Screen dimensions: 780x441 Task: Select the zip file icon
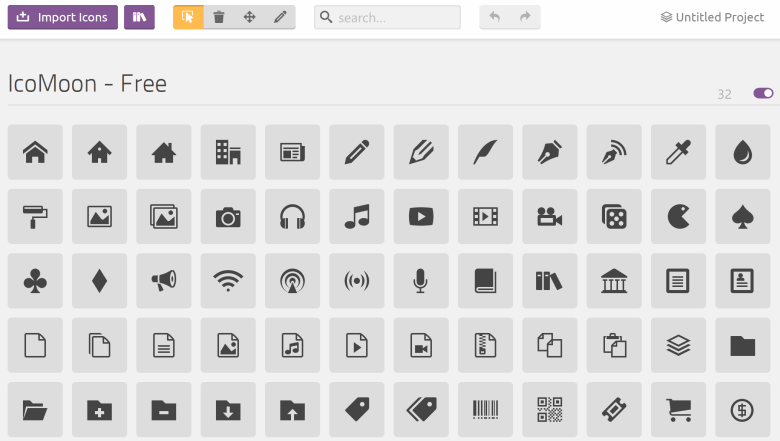click(486, 345)
